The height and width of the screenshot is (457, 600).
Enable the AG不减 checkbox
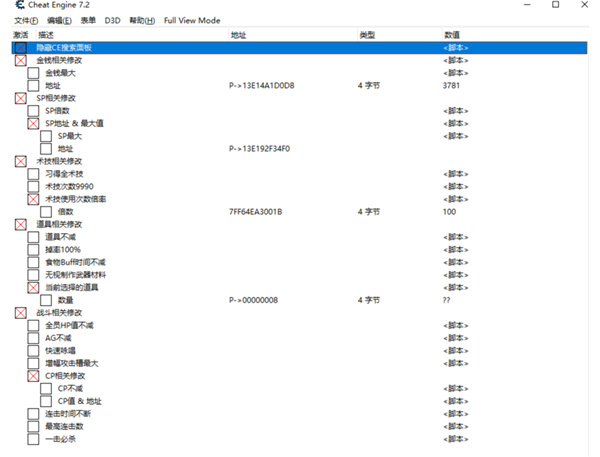pos(33,338)
